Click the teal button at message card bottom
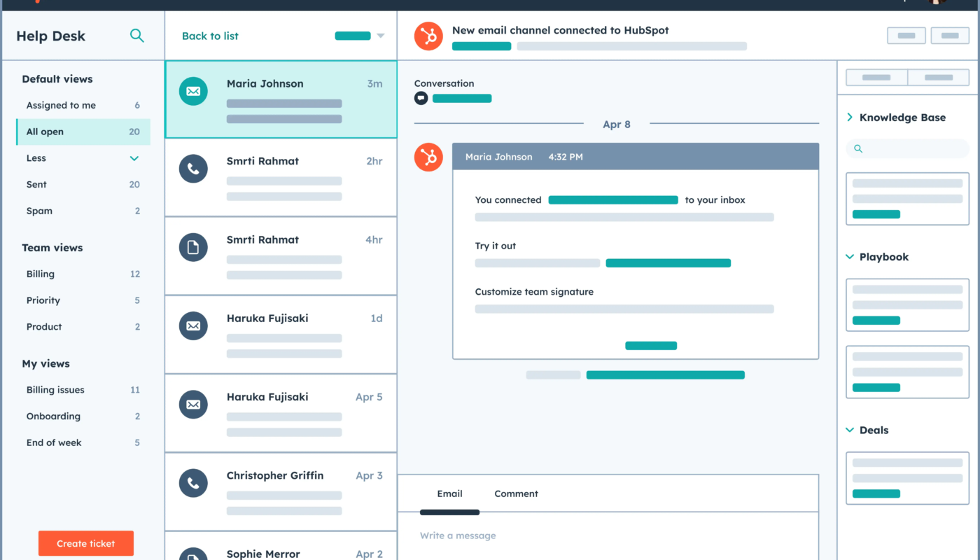This screenshot has width=980, height=560. [x=651, y=346]
